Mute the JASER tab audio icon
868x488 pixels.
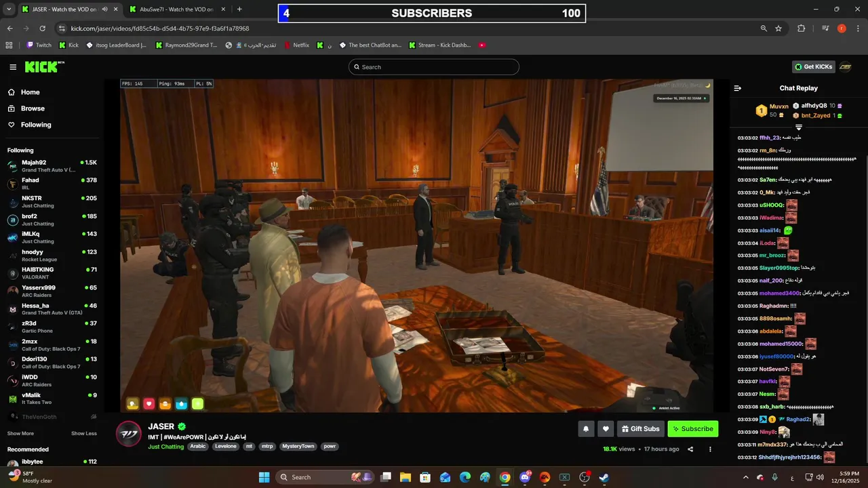pyautogui.click(x=104, y=9)
